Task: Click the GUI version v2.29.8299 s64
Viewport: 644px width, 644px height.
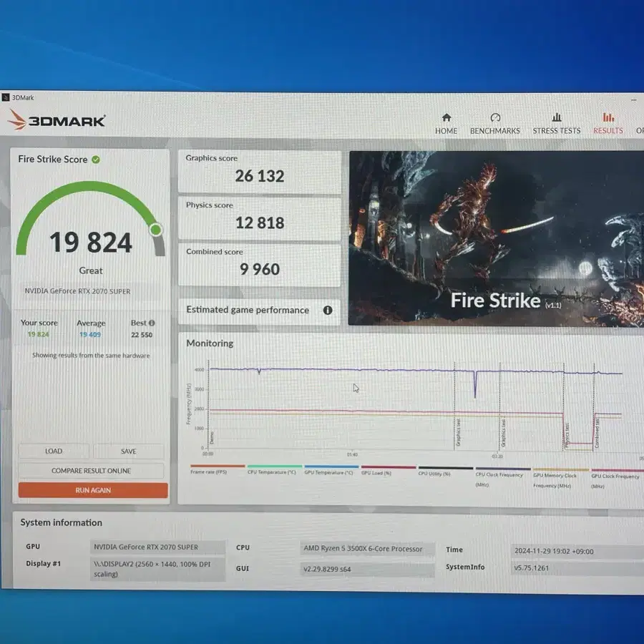Action: 367,570
